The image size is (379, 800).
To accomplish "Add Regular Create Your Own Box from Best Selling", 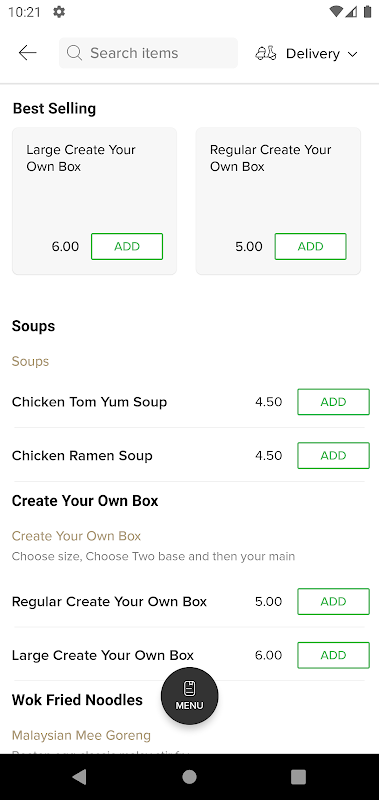I will [311, 246].
